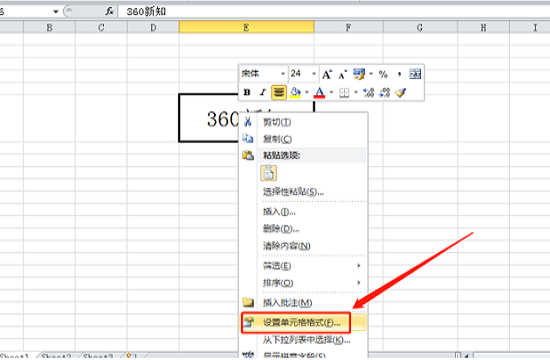Open the font size 24 dropdown
This screenshot has width=550, height=360.
[x=314, y=74]
